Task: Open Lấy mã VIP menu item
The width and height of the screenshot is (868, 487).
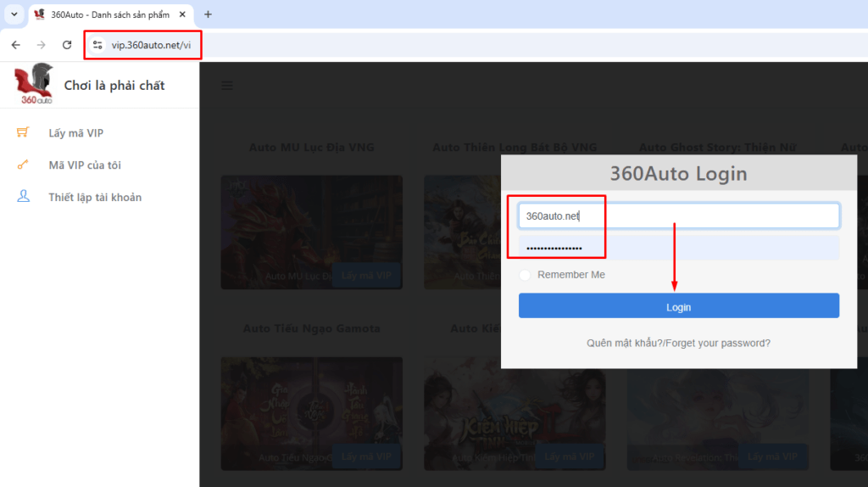Action: (x=75, y=133)
